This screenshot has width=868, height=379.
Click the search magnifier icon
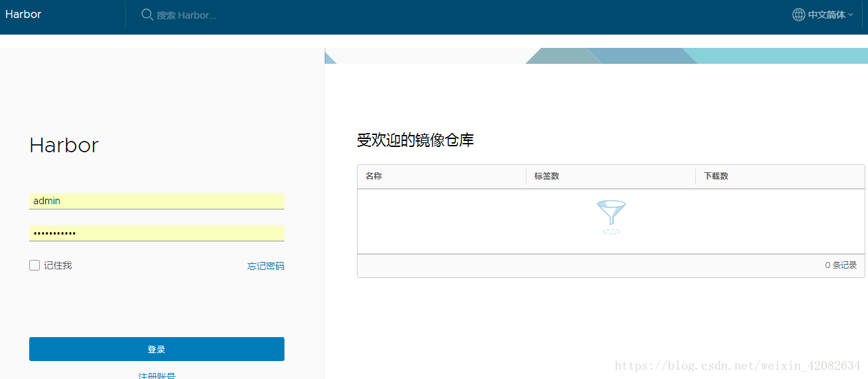coord(148,15)
